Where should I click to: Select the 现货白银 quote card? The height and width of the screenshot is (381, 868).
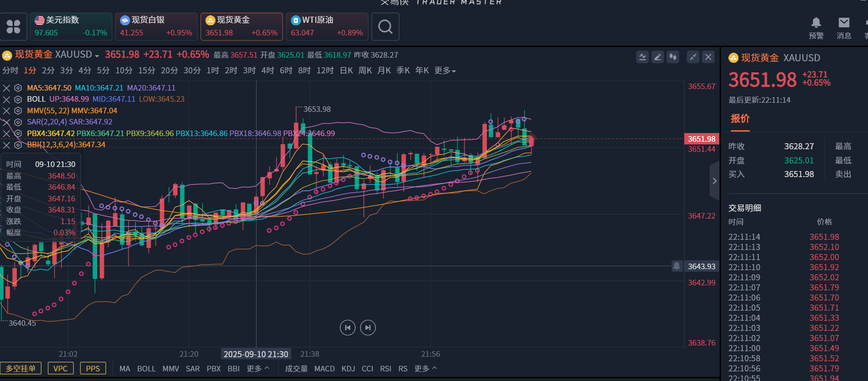pyautogui.click(x=156, y=27)
